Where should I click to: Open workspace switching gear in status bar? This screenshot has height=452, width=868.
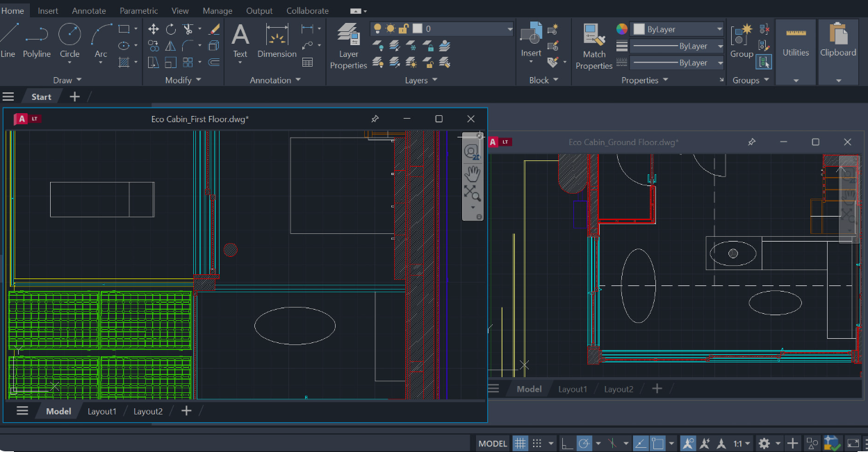click(x=764, y=443)
